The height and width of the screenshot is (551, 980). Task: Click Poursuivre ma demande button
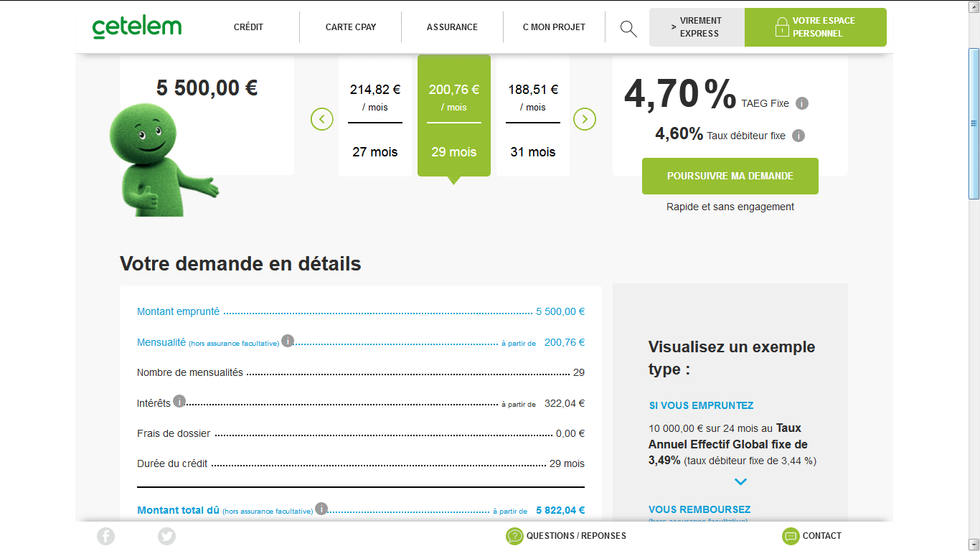tap(730, 176)
